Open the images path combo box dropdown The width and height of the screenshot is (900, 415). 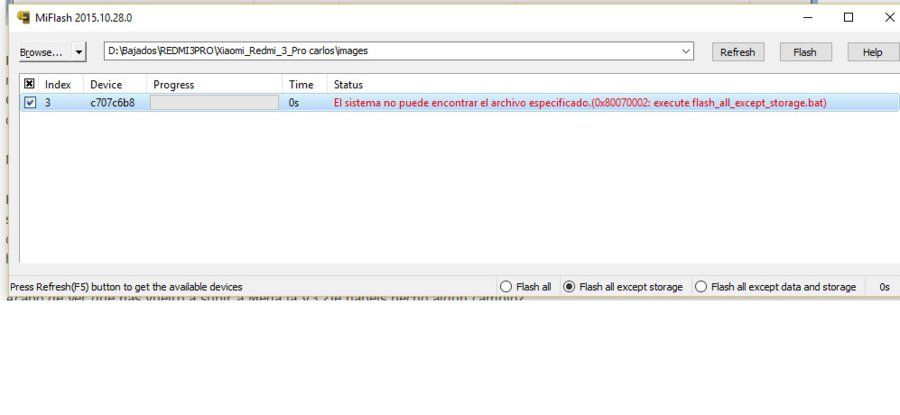point(685,51)
